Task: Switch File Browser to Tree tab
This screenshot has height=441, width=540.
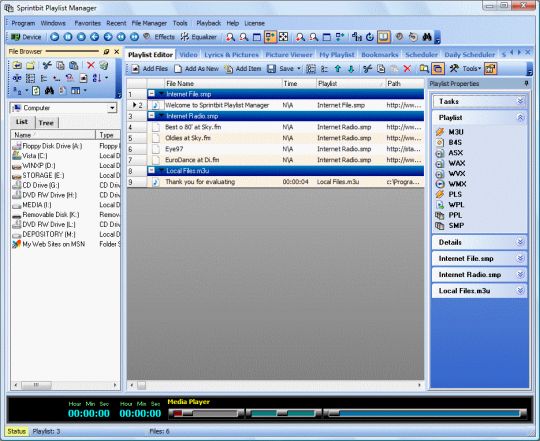Action: tap(46, 123)
